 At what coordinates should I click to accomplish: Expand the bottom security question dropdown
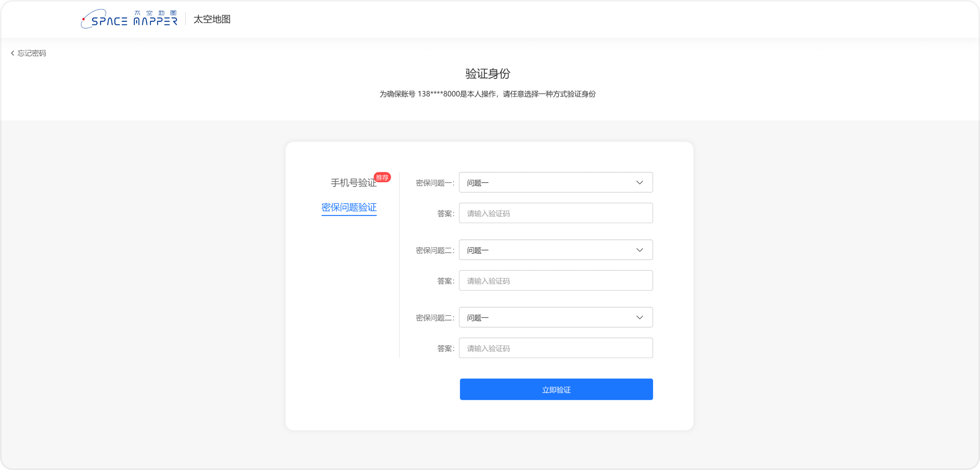(x=555, y=317)
